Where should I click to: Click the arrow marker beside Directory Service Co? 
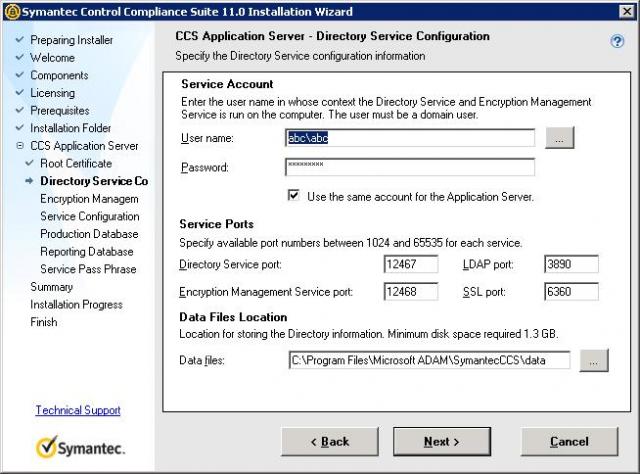tap(29, 180)
